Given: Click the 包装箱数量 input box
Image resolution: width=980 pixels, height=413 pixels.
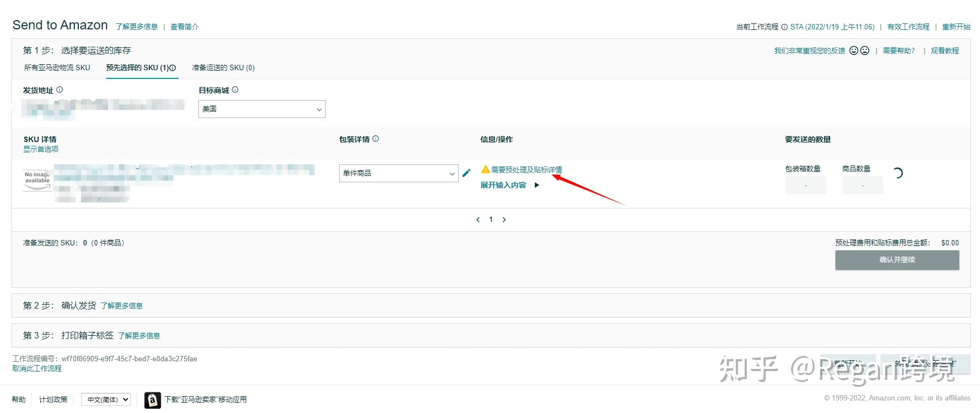Looking at the screenshot, I should [806, 186].
